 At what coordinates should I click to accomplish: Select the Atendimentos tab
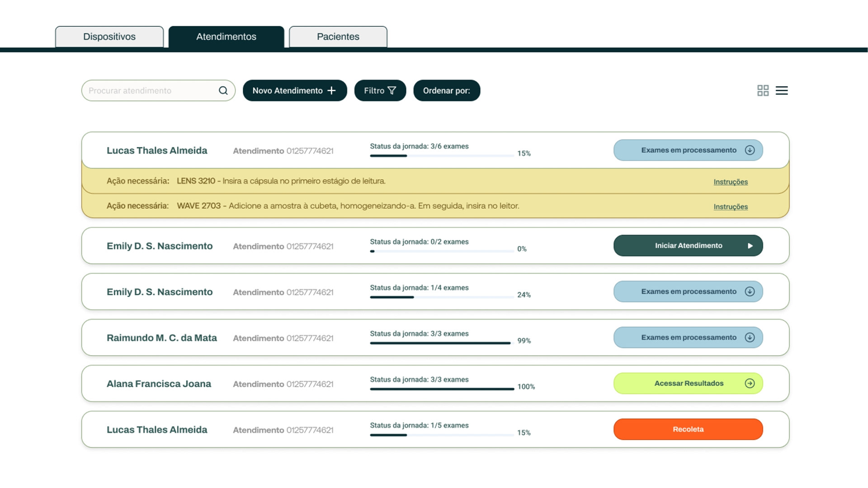226,37
